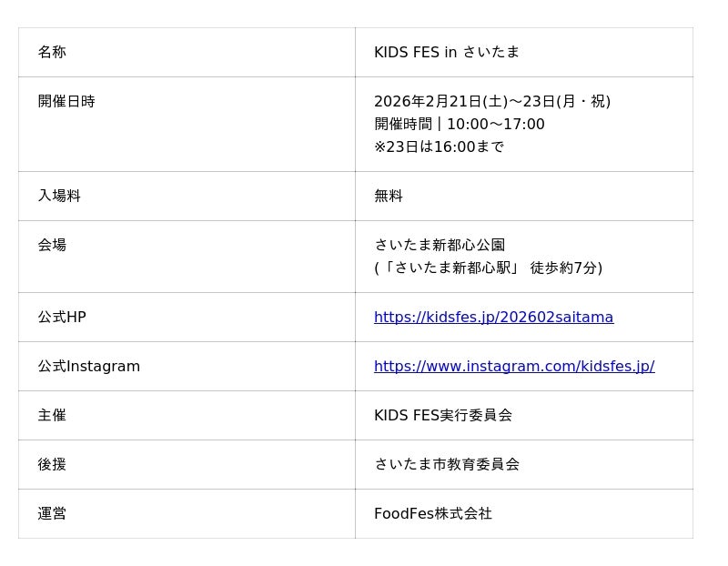Click the 名称 label cell

tap(52, 53)
